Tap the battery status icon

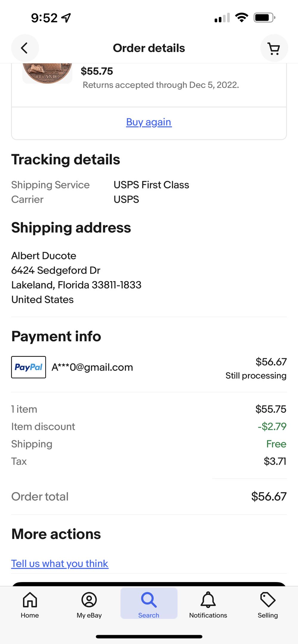[264, 18]
